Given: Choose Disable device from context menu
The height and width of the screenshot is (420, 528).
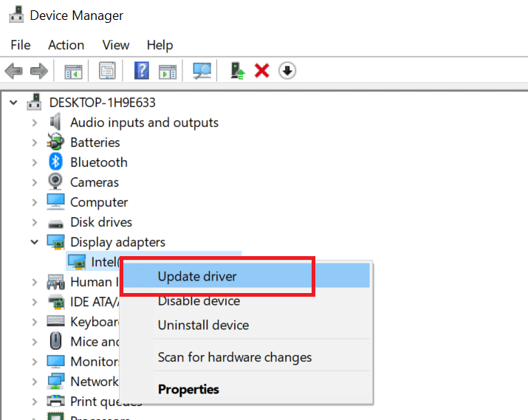Looking at the screenshot, I should click(x=245, y=301).
